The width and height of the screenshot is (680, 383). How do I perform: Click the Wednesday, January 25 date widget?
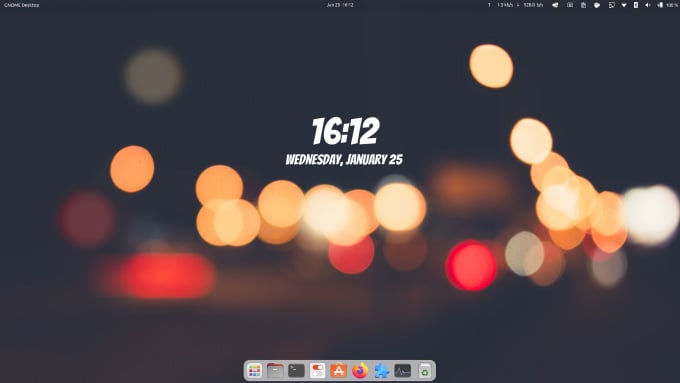coord(344,160)
